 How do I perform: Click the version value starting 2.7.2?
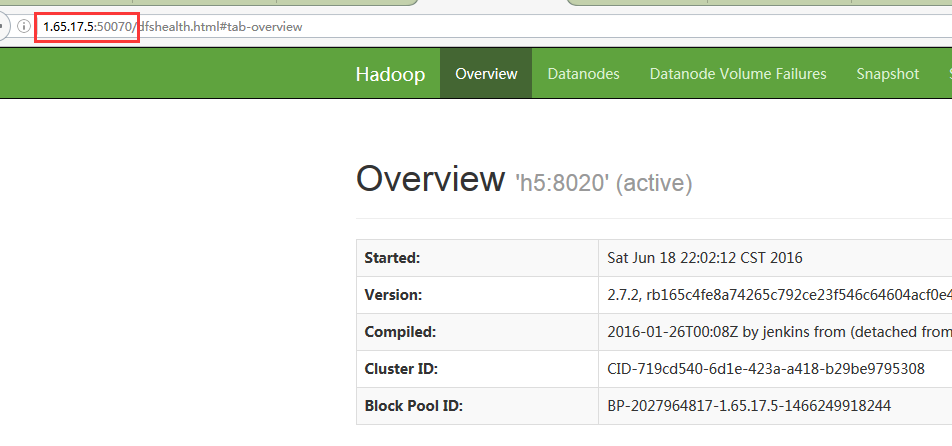[x=779, y=295]
